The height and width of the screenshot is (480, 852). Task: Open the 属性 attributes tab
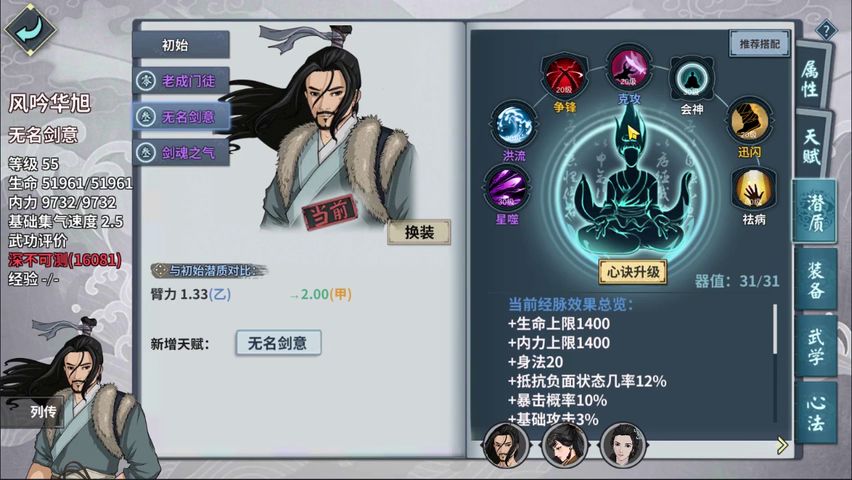tap(812, 77)
